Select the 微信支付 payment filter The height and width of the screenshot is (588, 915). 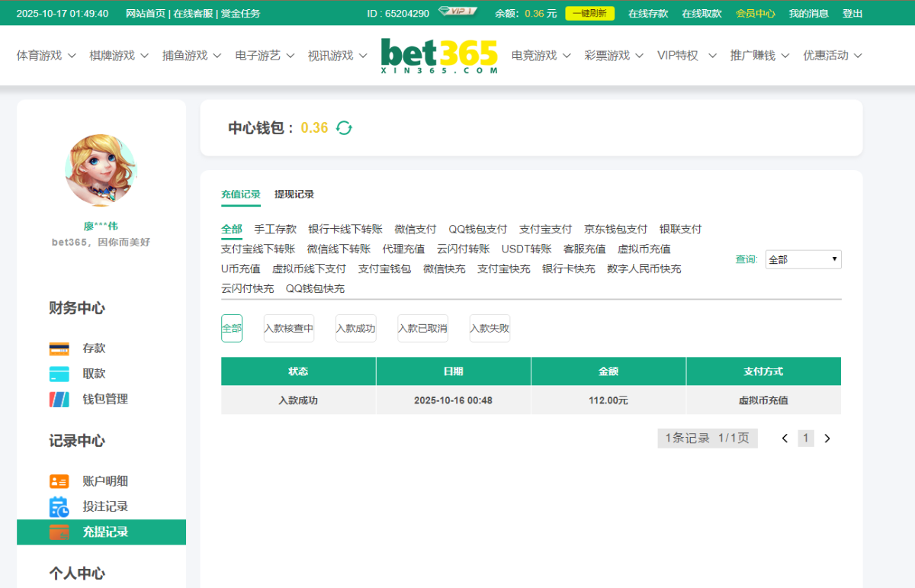click(x=415, y=229)
